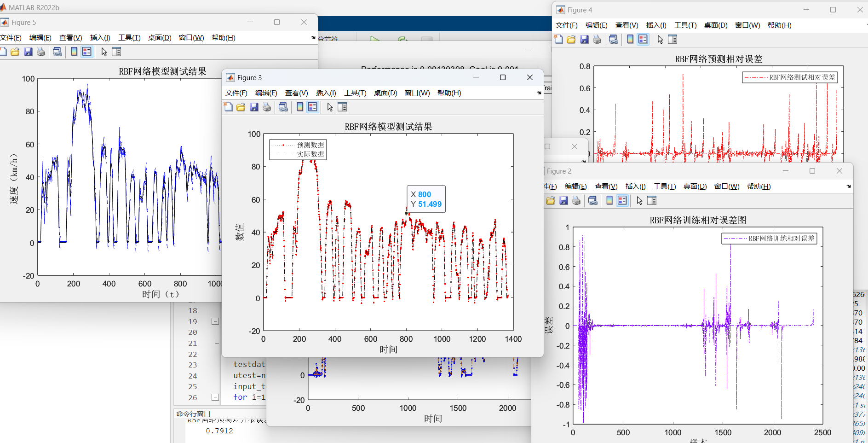868x443 pixels.
Task: Save Figure 4 using the floppy disk icon
Action: (584, 40)
